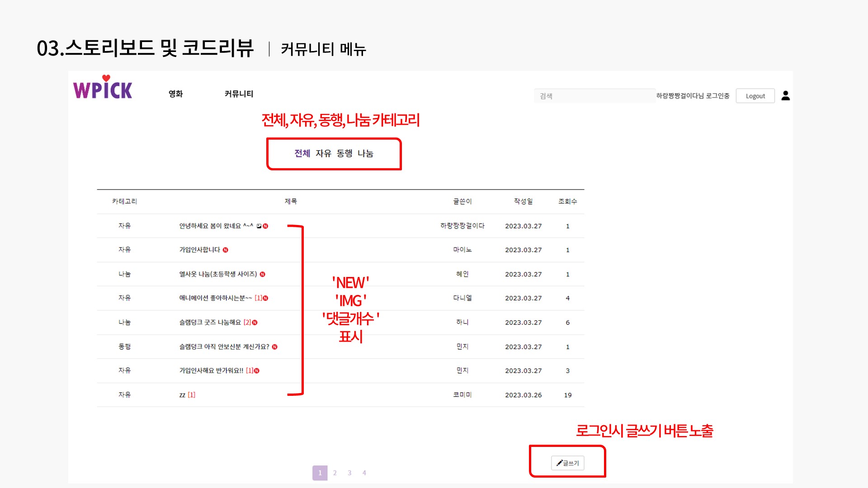Open the 영화 menu
Screen dimensions: 868x488
[176, 94]
